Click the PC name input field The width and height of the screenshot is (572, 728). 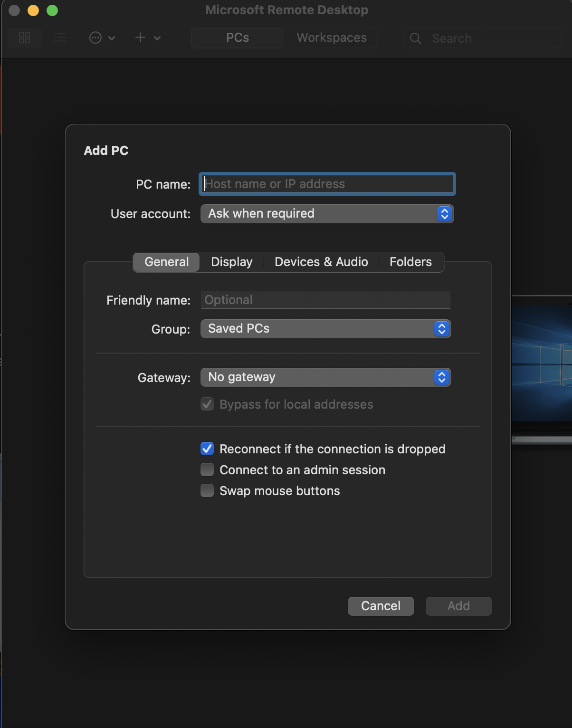[x=327, y=184]
